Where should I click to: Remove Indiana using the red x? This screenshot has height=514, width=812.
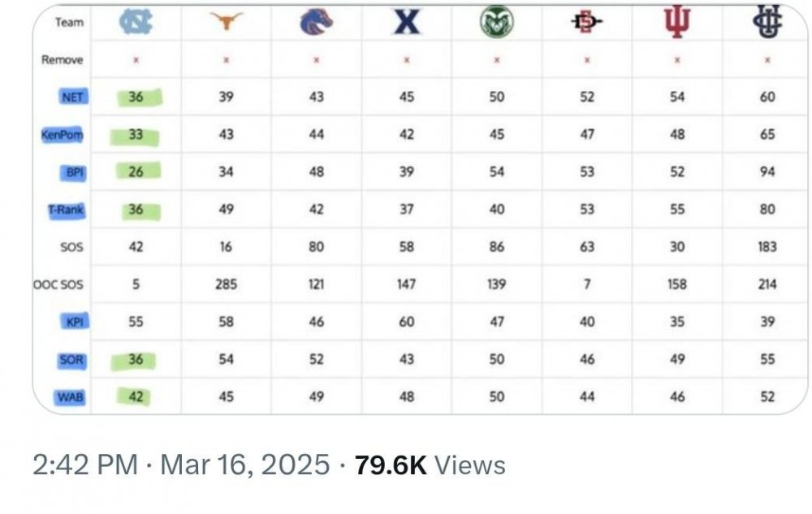coord(677,60)
